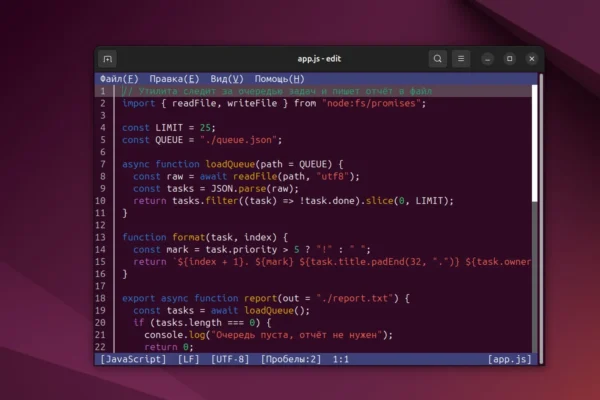Click console.log string on line 21
This screenshot has width=600, height=400.
pyautogui.click(x=297, y=335)
